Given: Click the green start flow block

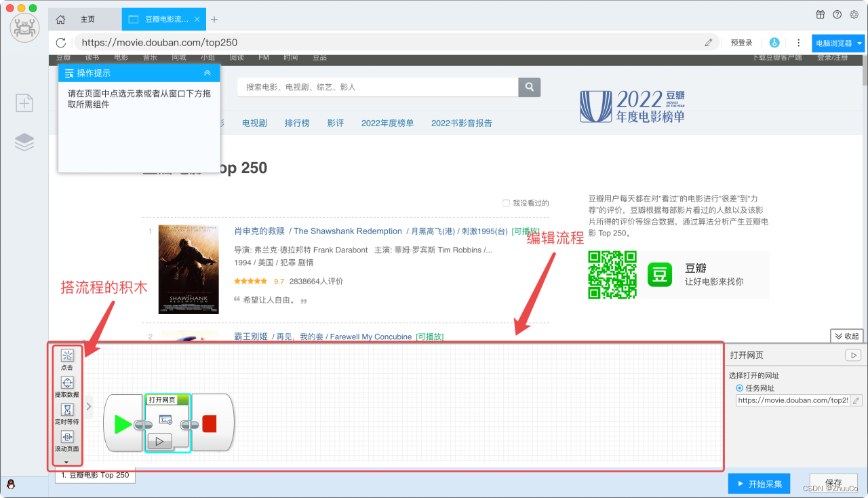Looking at the screenshot, I should pyautogui.click(x=123, y=424).
